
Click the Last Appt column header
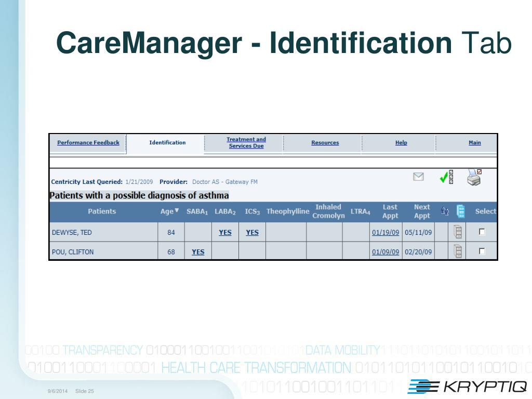390,211
